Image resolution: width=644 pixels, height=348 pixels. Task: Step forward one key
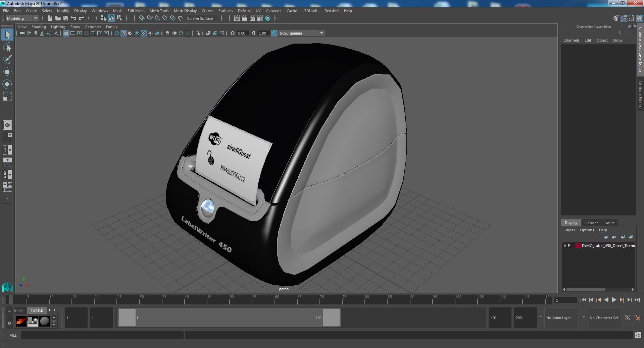point(622,300)
